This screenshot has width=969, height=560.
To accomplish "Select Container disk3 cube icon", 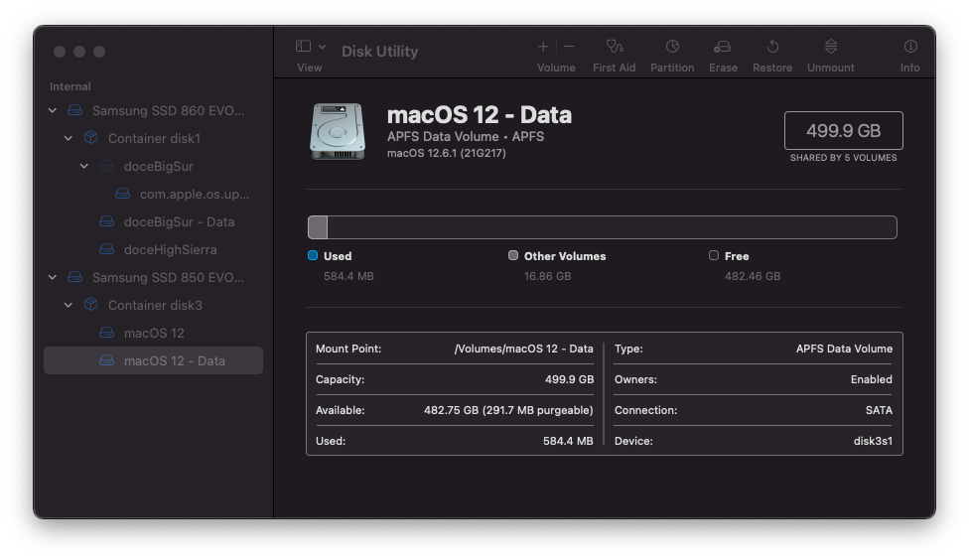I will pos(91,304).
